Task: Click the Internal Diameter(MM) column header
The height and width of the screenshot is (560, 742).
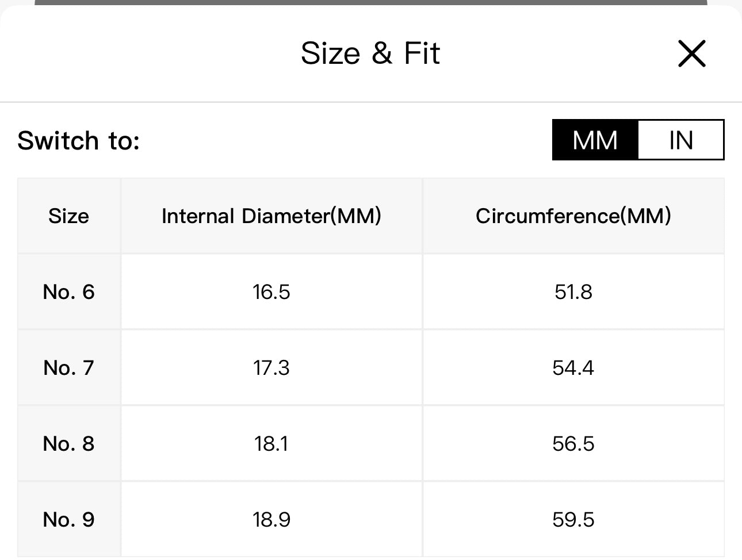Action: pyautogui.click(x=271, y=216)
